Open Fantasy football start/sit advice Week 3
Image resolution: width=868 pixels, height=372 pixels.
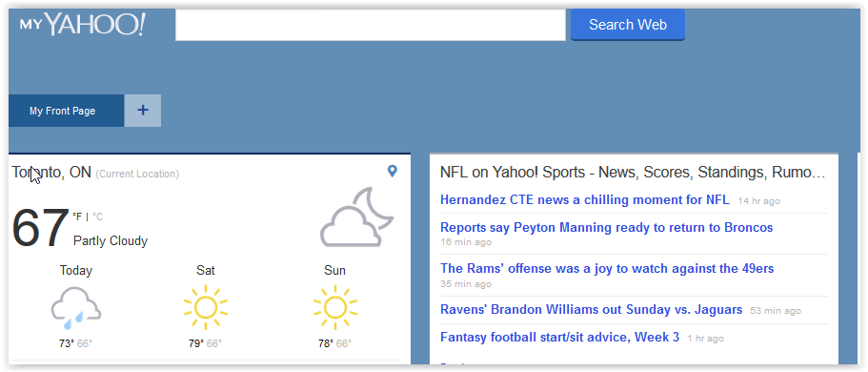tap(559, 337)
